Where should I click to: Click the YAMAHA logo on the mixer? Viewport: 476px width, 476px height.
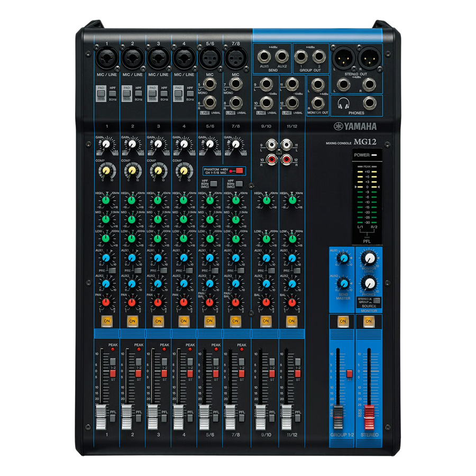coord(355,126)
